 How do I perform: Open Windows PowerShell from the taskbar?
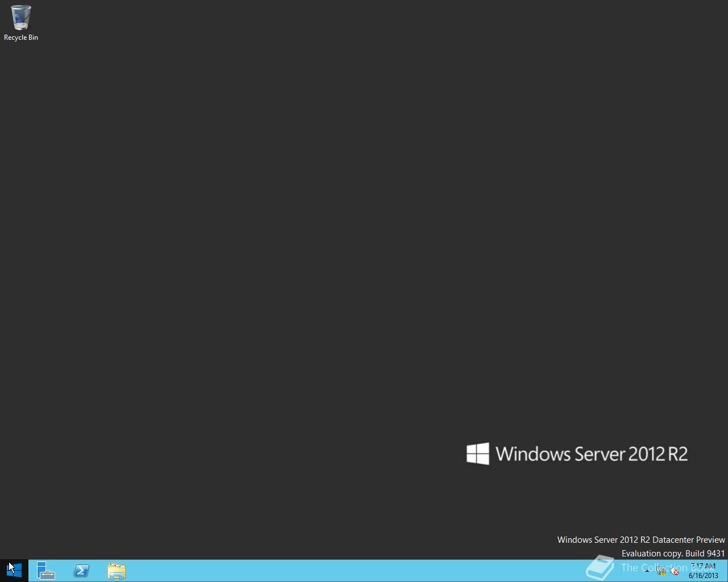(x=81, y=571)
